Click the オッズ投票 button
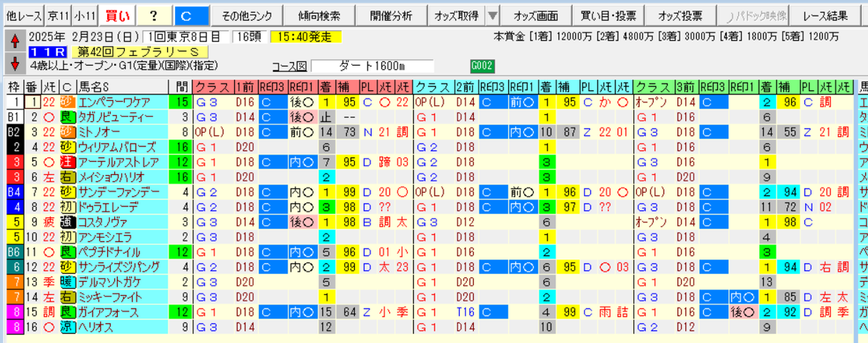 point(680,16)
